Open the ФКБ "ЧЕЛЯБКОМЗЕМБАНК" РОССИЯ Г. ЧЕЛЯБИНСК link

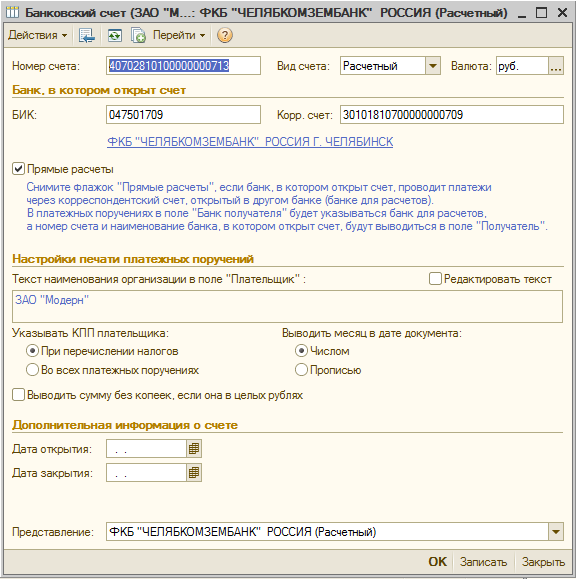(x=250, y=142)
